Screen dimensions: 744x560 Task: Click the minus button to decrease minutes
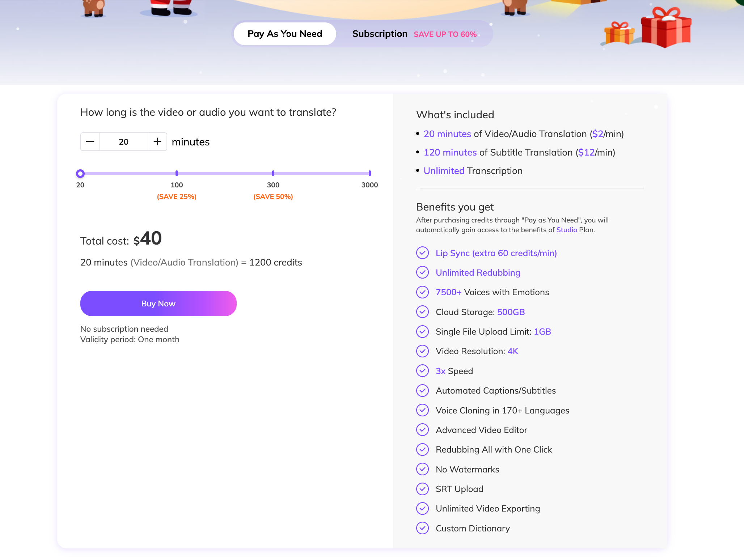pyautogui.click(x=90, y=142)
